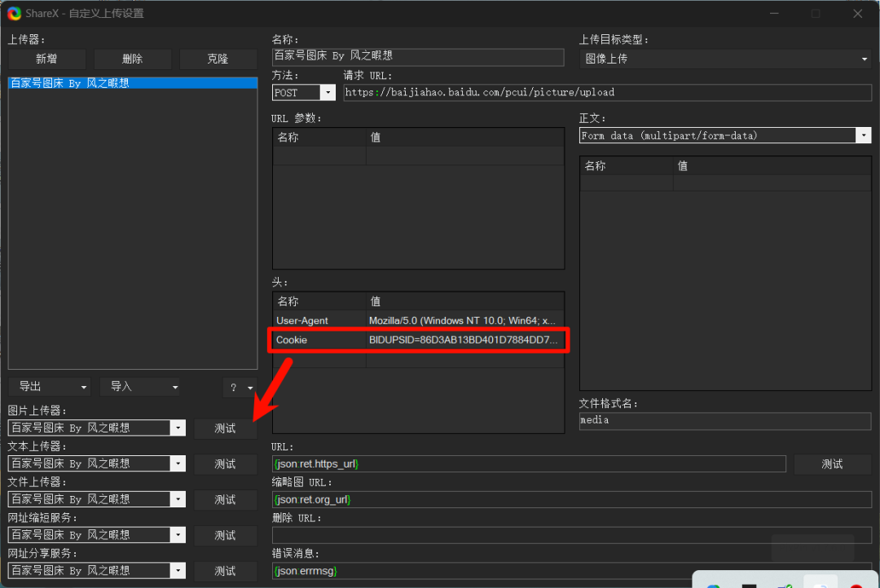Open the 导入 import dropdown button

click(x=140, y=387)
